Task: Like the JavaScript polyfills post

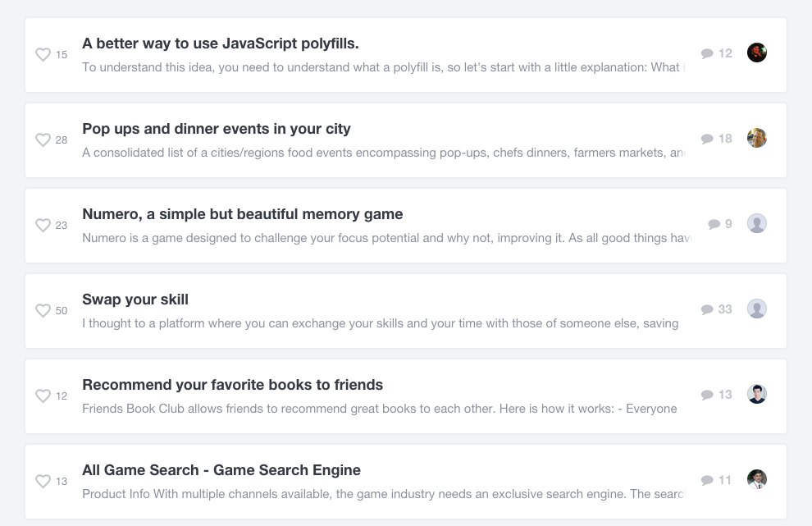Action: (43, 55)
